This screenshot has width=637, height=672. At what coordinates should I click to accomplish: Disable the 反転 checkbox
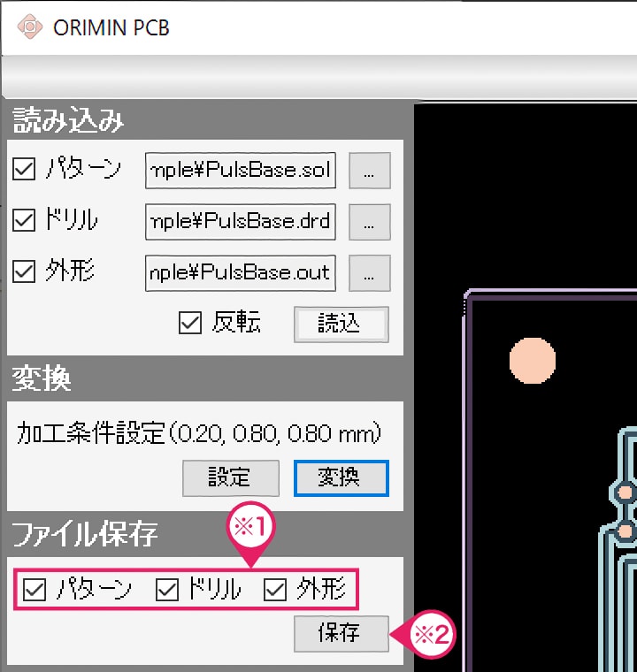pos(190,323)
